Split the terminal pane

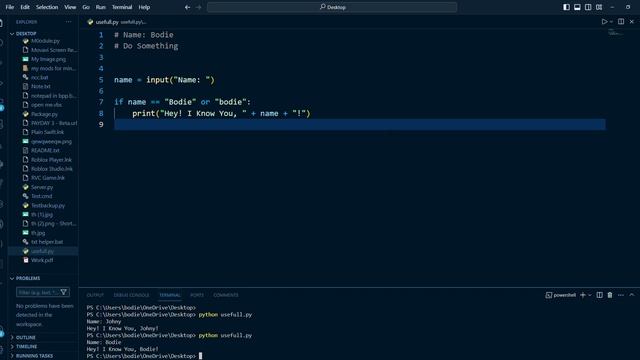(x=599, y=295)
